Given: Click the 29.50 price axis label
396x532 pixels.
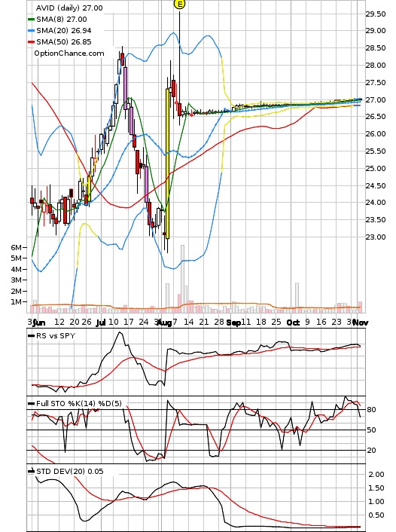Looking at the screenshot, I should pyautogui.click(x=376, y=14).
